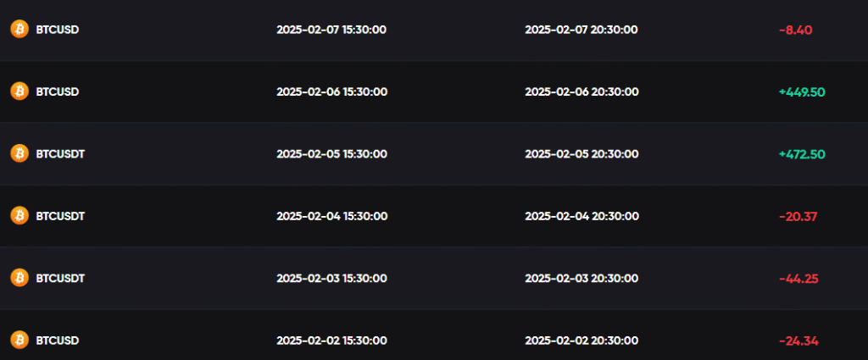The height and width of the screenshot is (360, 868).
Task: Click Bitcoin icon in 2025-02-06 row
Action: click(x=19, y=91)
